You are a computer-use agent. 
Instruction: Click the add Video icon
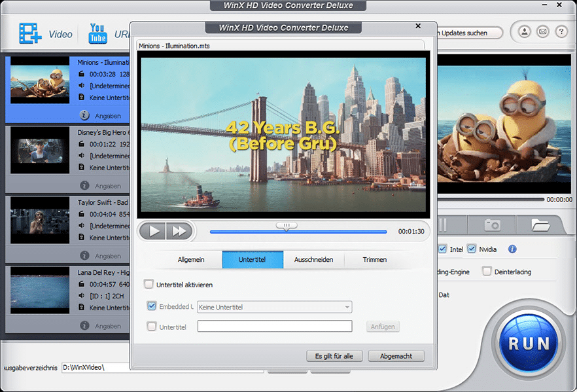[x=30, y=33]
